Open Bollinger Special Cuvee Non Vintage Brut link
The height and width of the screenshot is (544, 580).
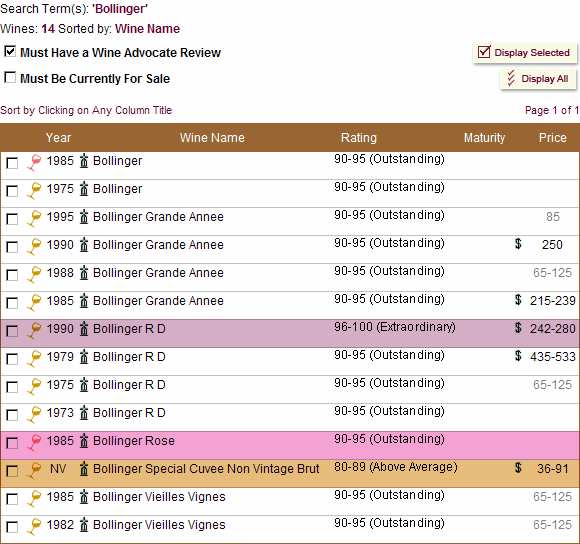[206, 469]
